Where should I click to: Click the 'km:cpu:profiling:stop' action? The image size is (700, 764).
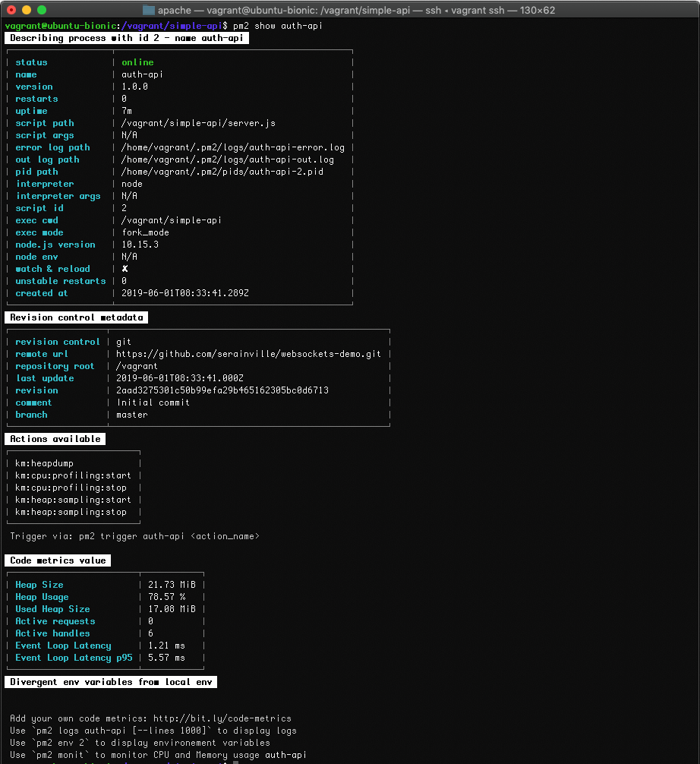(x=71, y=488)
